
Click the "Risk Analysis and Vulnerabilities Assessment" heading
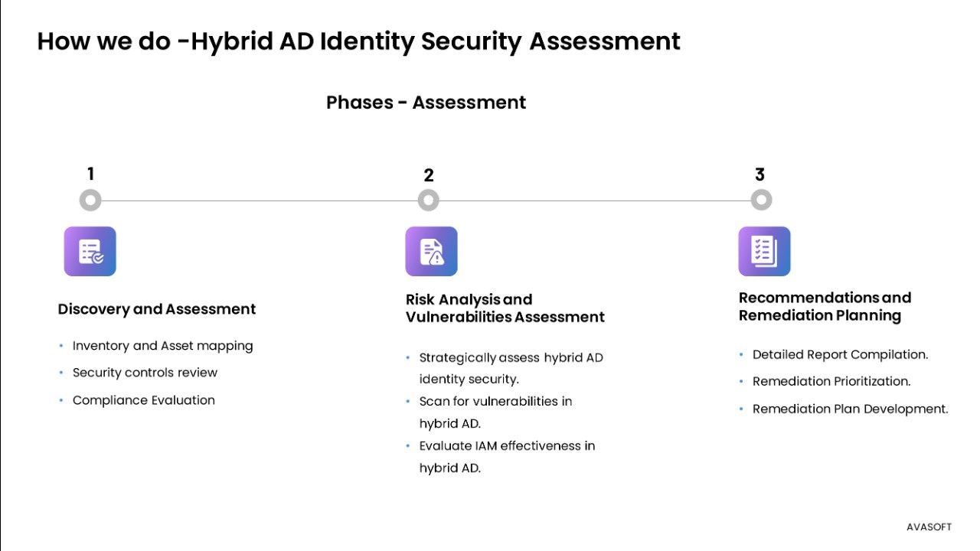coord(505,308)
